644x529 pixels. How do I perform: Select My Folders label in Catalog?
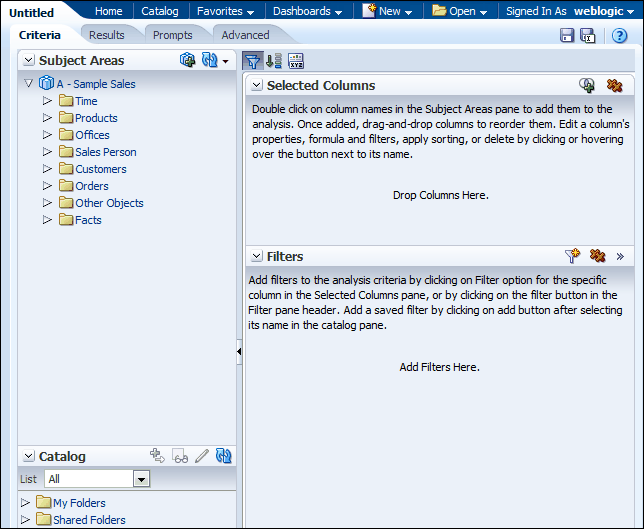pyautogui.click(x=79, y=503)
